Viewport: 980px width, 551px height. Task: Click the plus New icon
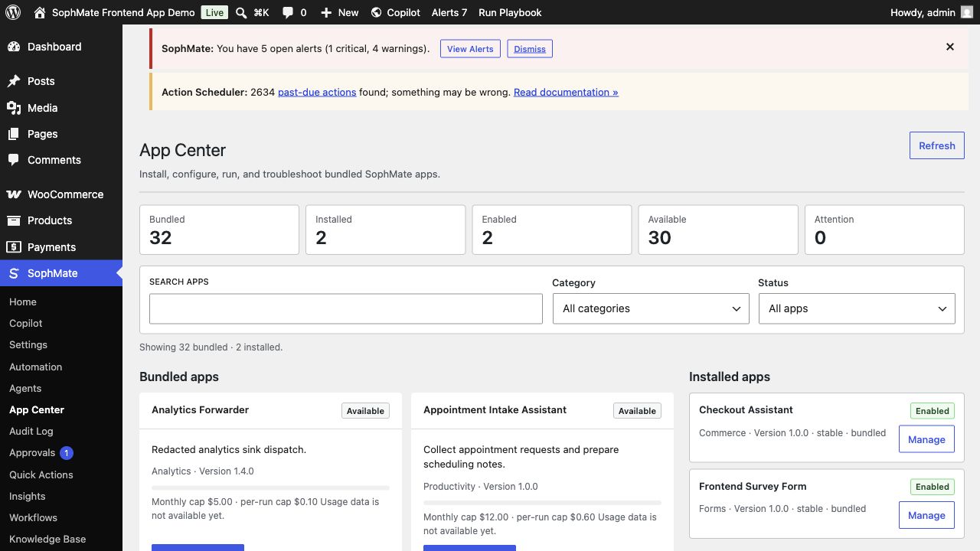(326, 12)
